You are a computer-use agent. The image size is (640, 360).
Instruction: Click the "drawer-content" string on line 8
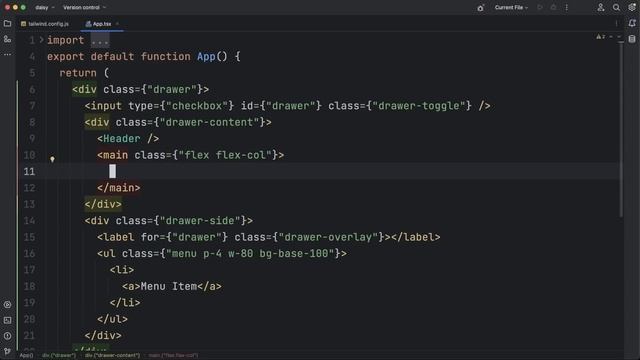tap(209, 122)
